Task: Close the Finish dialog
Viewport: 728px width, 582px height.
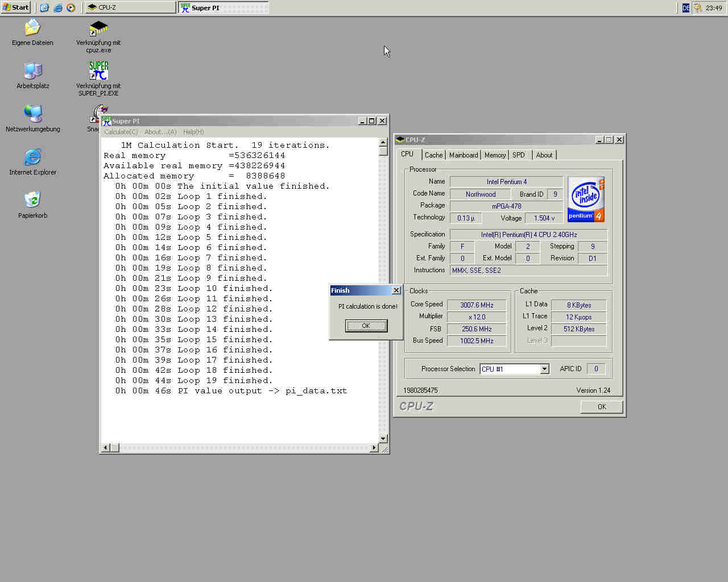Action: (x=396, y=290)
